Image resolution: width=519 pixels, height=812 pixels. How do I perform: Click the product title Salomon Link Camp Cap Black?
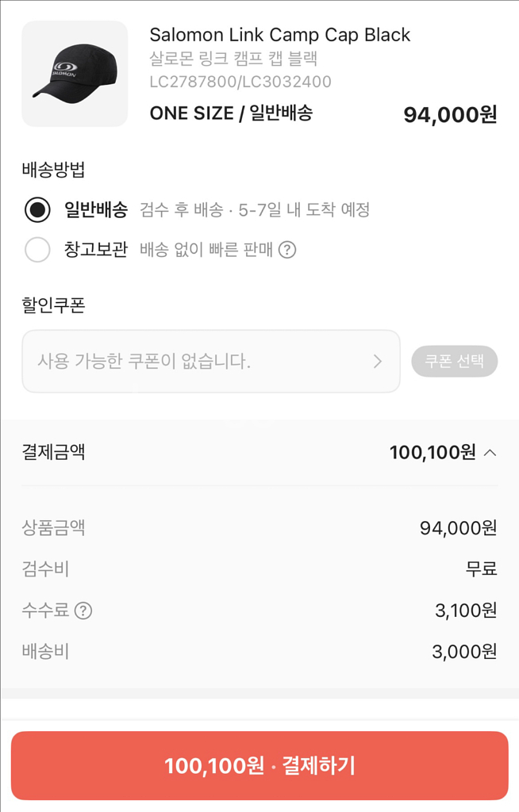[279, 35]
